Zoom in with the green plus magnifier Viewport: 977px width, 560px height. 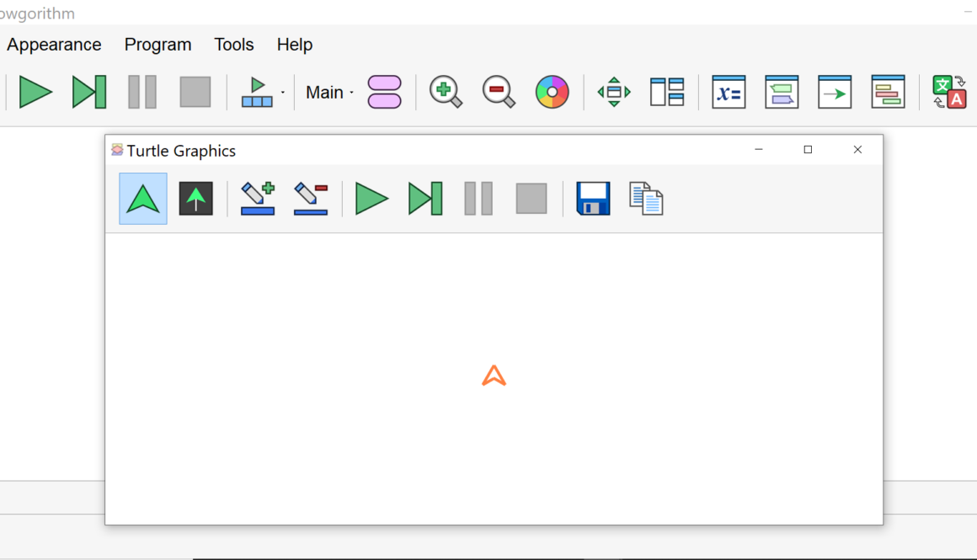(446, 92)
